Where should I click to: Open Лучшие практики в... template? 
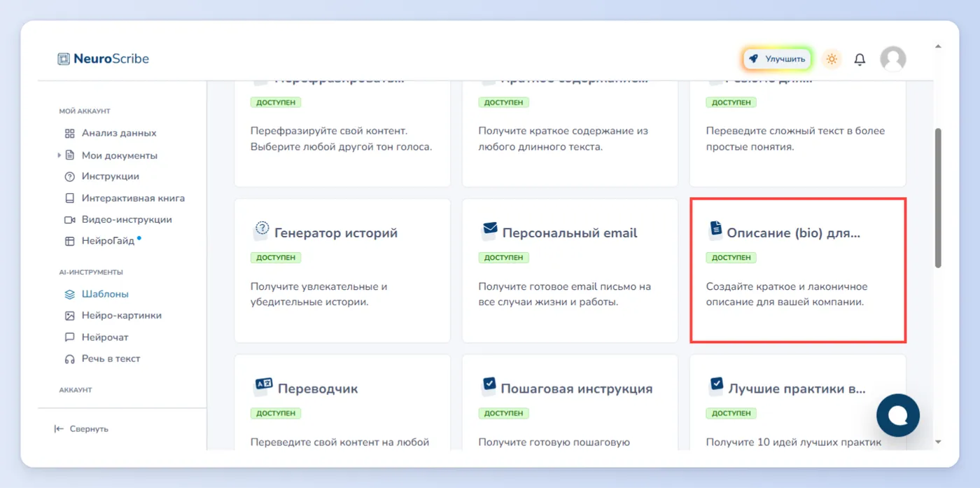coord(798,402)
